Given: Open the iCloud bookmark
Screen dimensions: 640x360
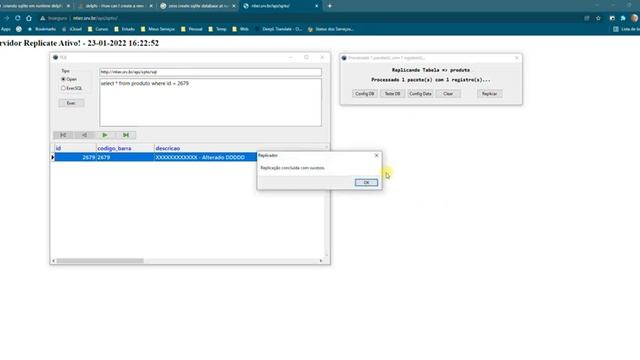Looking at the screenshot, I should [72, 29].
